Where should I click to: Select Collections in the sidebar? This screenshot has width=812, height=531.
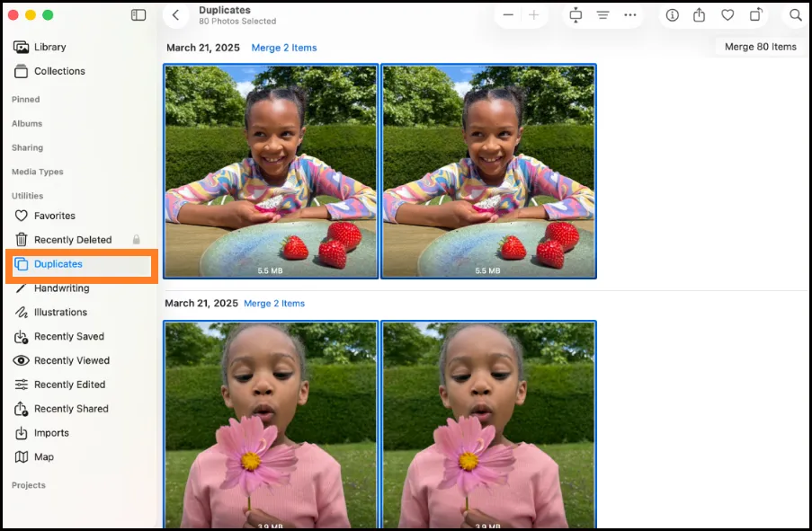(59, 71)
